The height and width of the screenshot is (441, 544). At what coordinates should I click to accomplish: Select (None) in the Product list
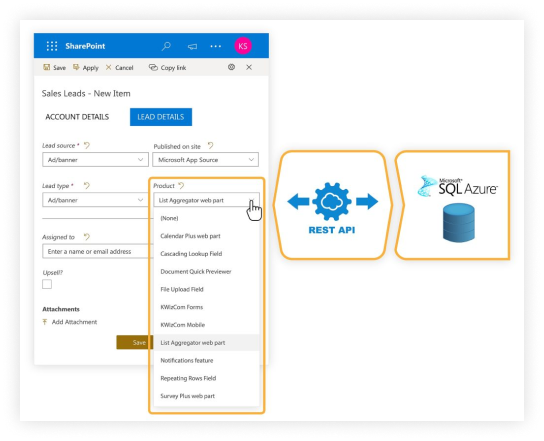coord(206,218)
